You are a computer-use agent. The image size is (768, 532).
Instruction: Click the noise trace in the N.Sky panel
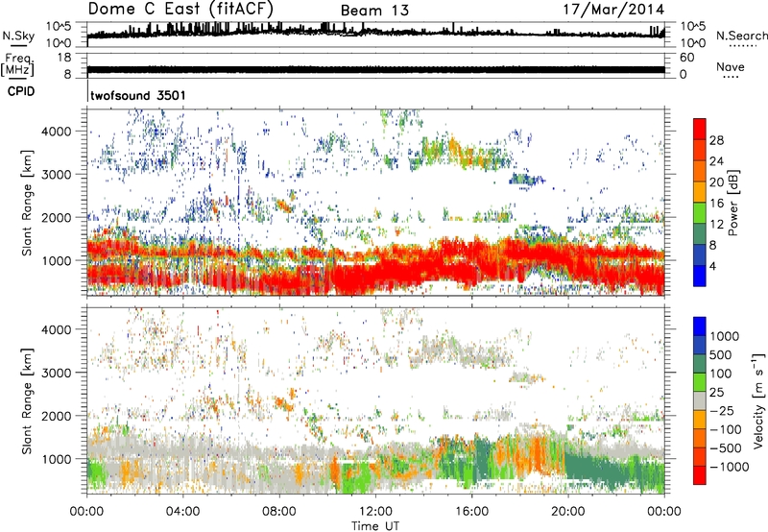[x=375, y=33]
